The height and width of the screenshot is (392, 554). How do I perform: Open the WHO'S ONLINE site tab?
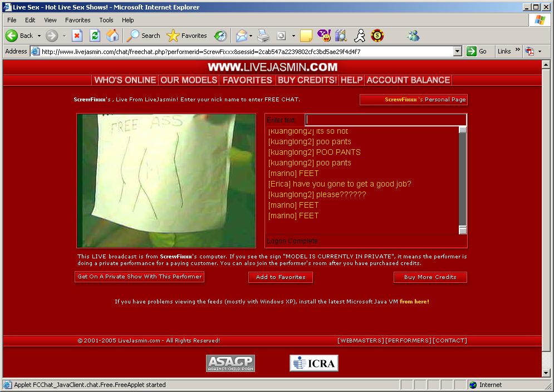point(125,80)
